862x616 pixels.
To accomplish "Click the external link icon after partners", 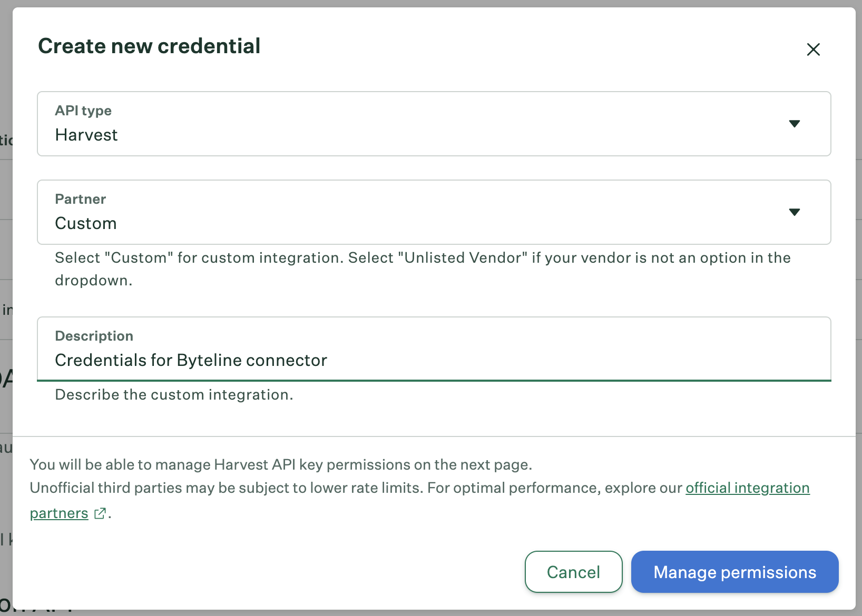I will coord(100,513).
